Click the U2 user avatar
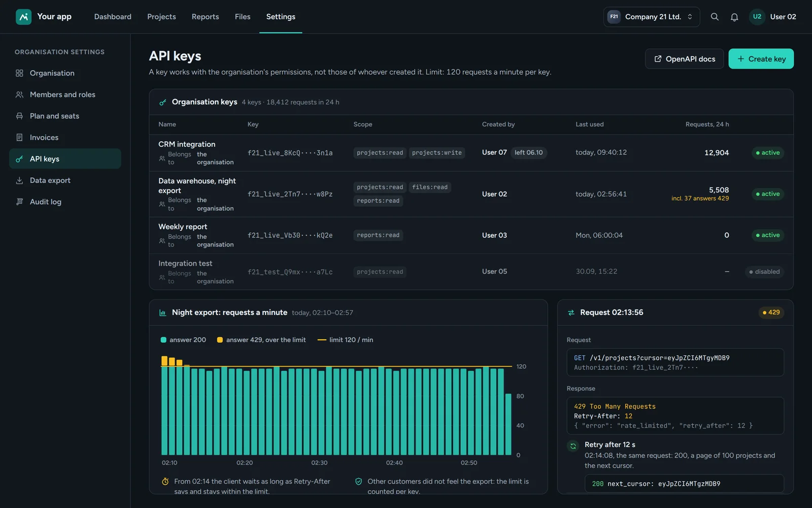812x508 pixels. (757, 17)
